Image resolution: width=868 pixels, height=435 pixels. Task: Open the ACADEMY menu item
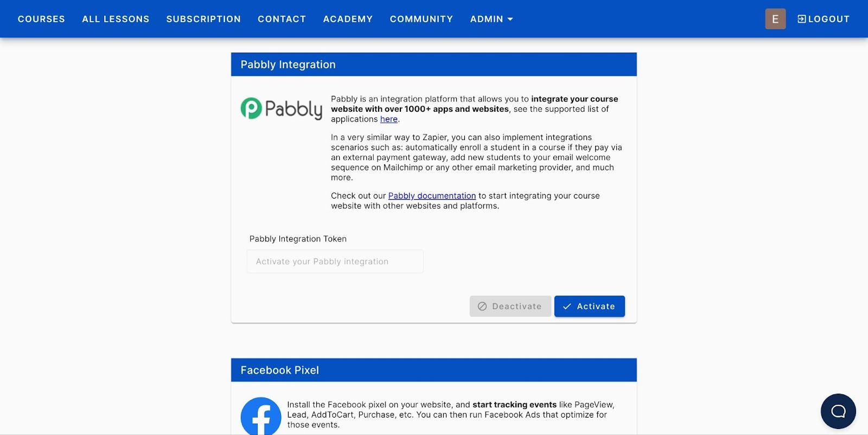pyautogui.click(x=348, y=18)
